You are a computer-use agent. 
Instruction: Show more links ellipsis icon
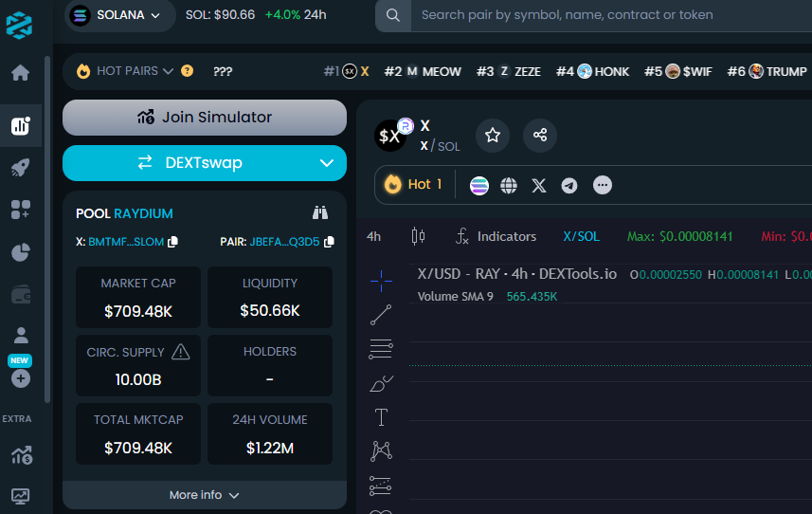coord(603,185)
